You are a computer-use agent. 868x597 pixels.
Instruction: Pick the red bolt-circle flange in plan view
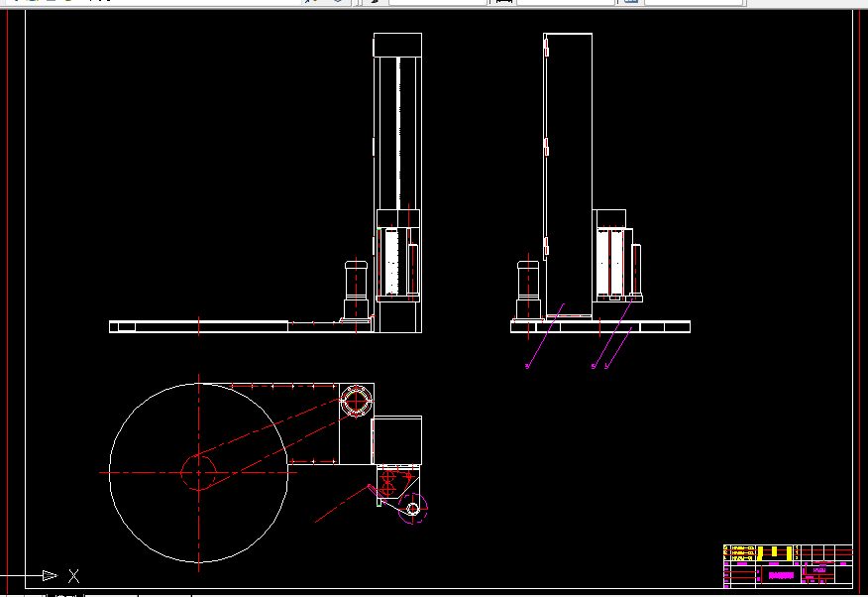point(356,401)
